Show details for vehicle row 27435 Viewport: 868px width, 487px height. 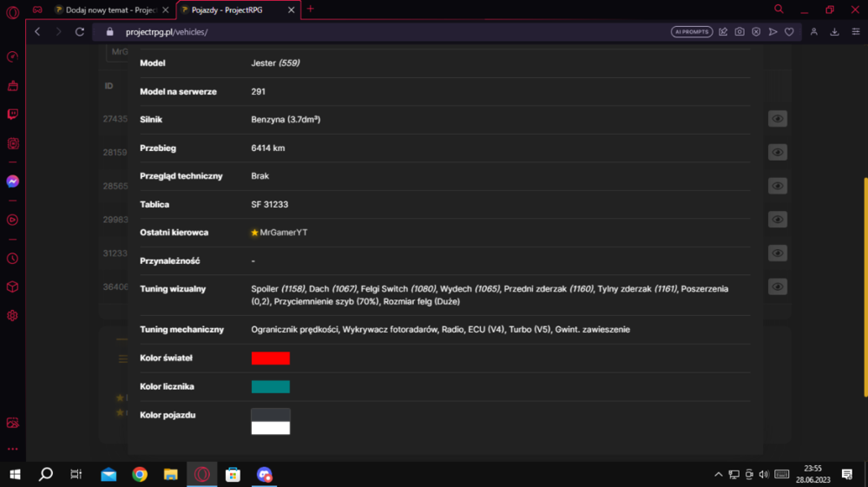tap(777, 119)
